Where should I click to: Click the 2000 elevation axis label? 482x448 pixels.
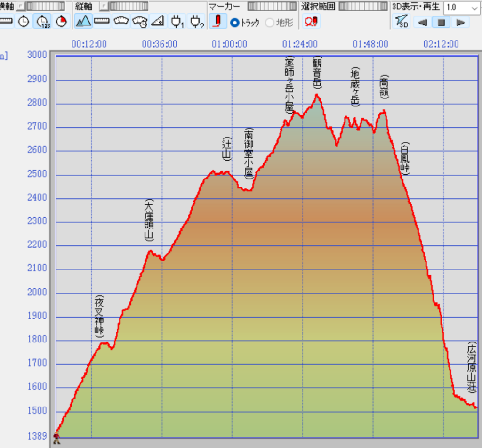tap(37, 292)
